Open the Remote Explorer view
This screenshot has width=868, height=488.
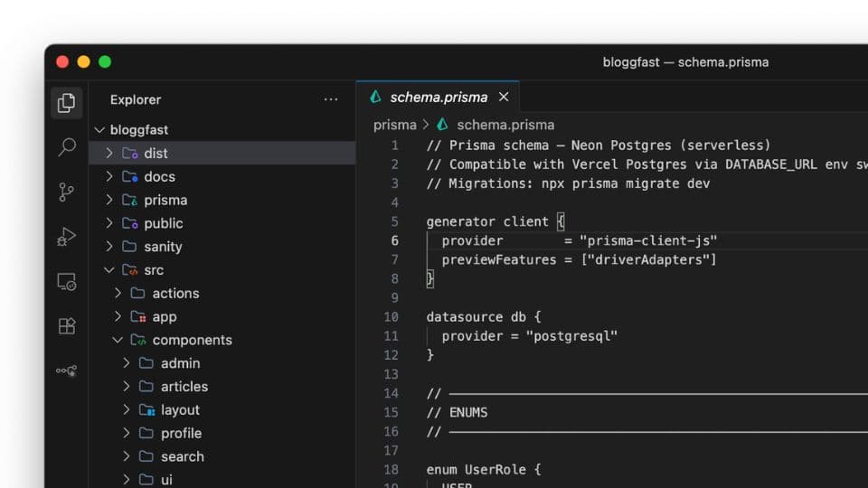click(x=66, y=282)
